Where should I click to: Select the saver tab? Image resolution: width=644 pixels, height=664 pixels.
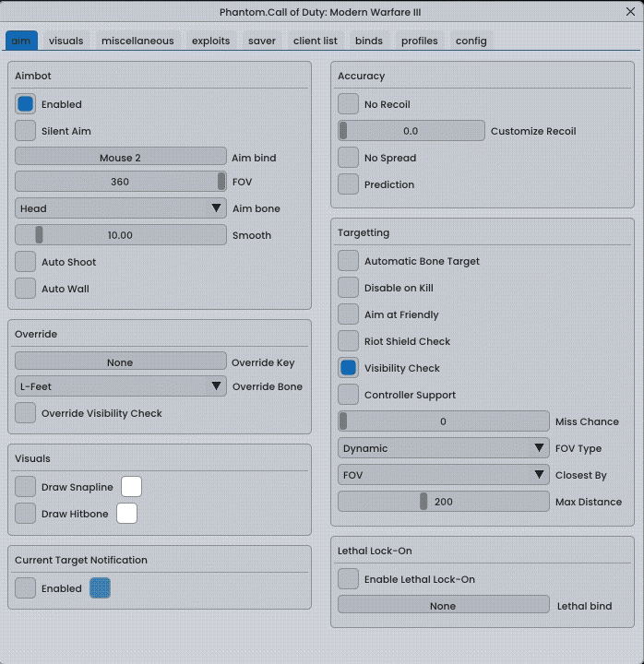pyautogui.click(x=261, y=41)
